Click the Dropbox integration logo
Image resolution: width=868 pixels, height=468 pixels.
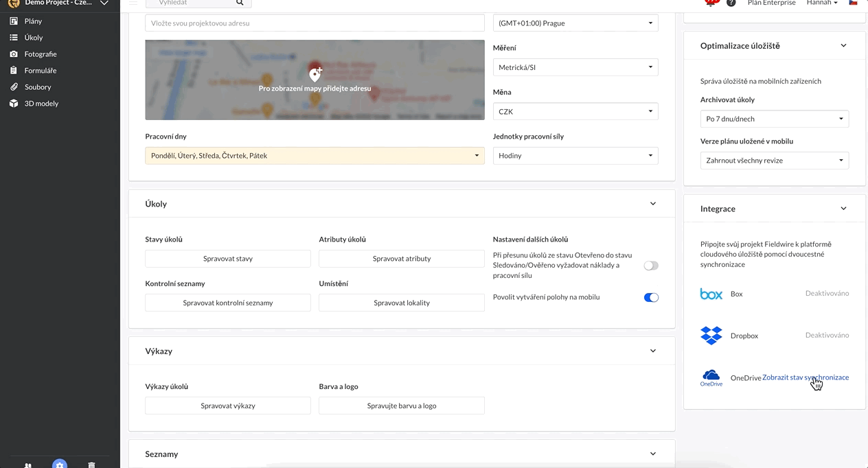tap(711, 336)
